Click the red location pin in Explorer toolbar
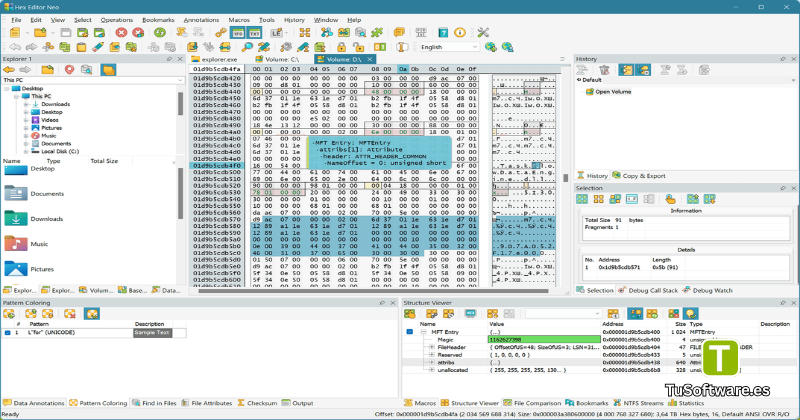Image resolution: width=800 pixels, height=420 pixels. [x=69, y=69]
